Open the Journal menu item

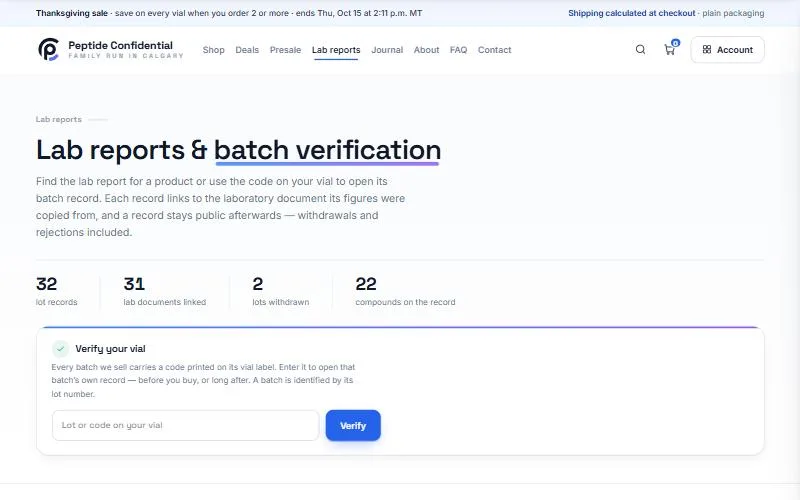point(387,50)
